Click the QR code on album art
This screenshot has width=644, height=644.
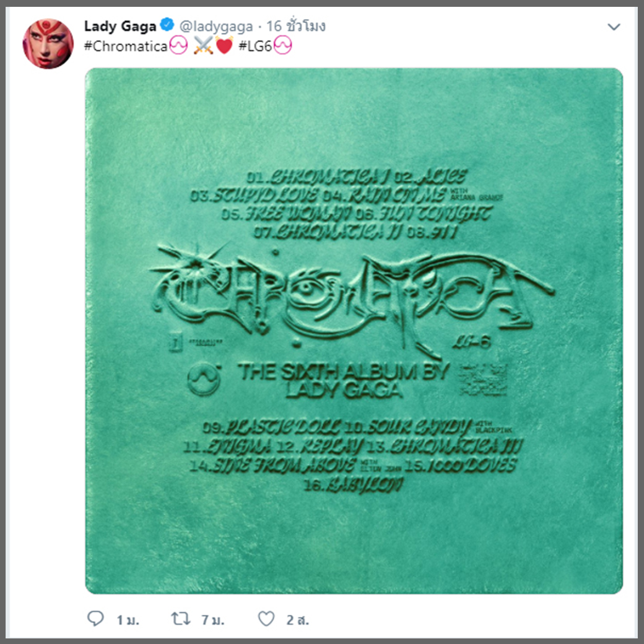(x=483, y=379)
